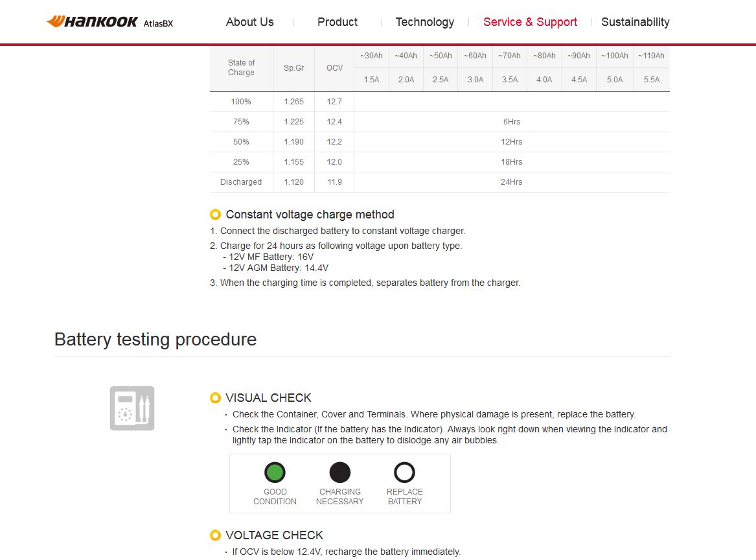This screenshot has width=756, height=560.
Task: Click the OCV column header
Action: click(x=334, y=68)
